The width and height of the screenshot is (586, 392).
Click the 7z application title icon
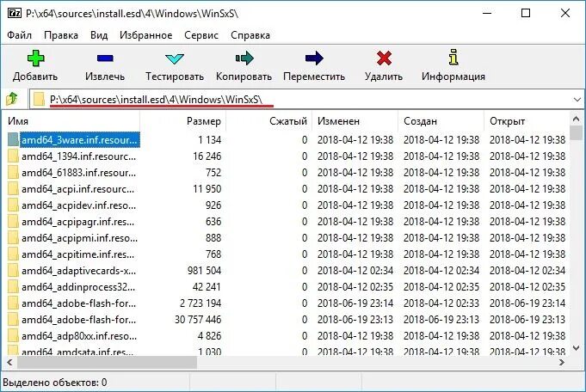click(x=15, y=14)
